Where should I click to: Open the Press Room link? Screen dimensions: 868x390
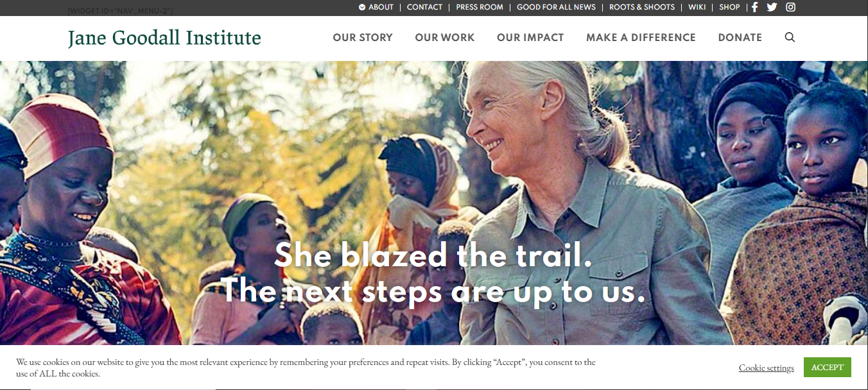(x=480, y=7)
